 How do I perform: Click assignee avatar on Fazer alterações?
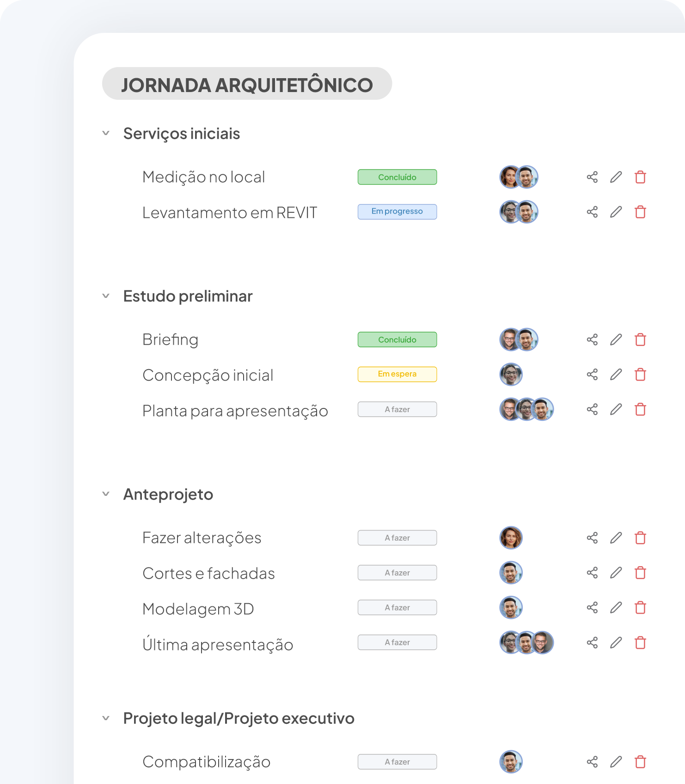[511, 538]
